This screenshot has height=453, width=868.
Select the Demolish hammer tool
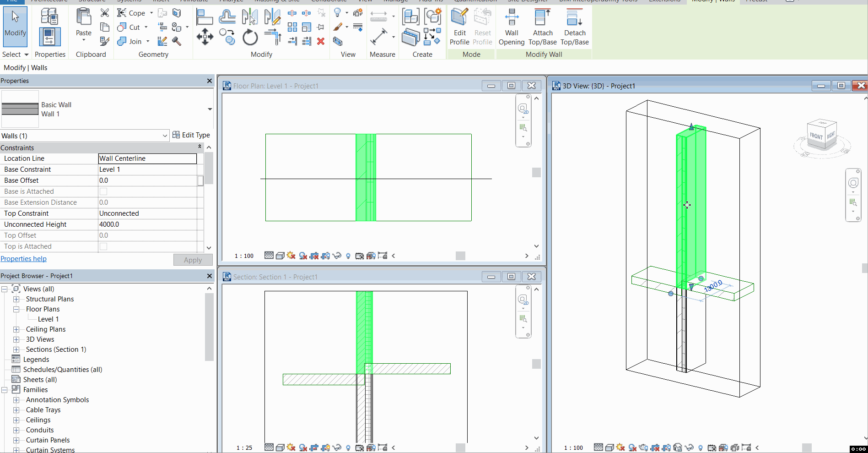177,41
